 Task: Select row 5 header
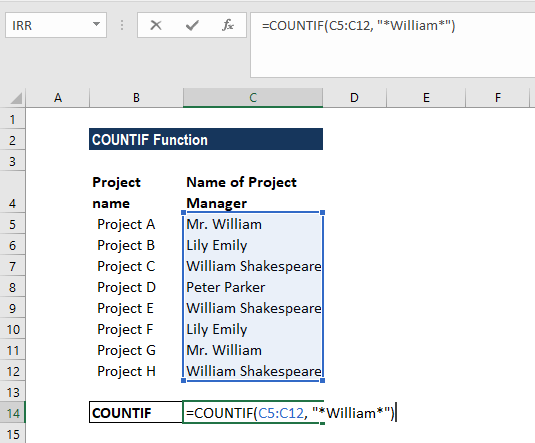[x=13, y=225]
